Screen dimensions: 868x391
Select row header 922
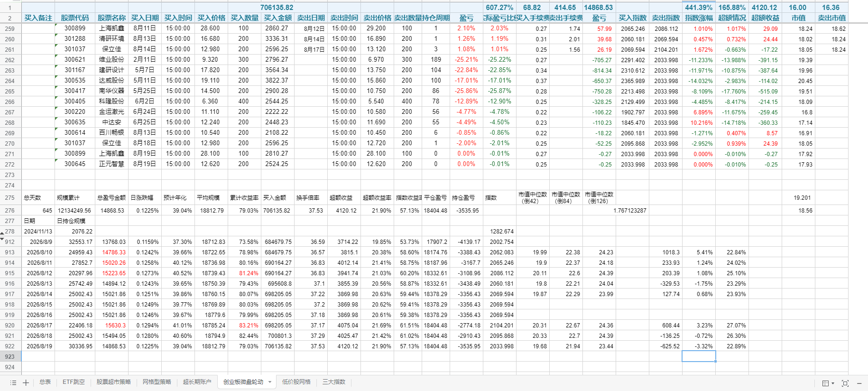click(x=9, y=346)
